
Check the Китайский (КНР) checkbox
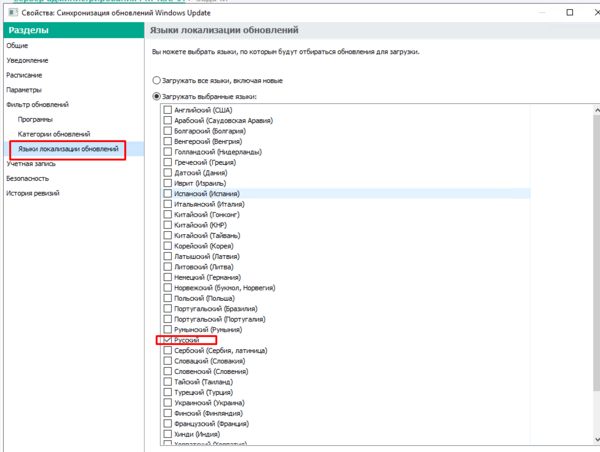(x=168, y=225)
